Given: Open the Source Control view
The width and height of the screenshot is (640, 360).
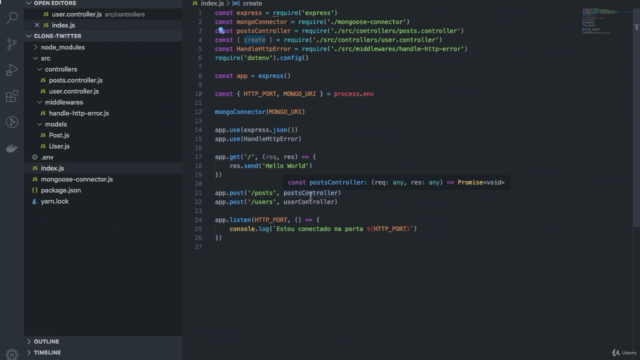Looking at the screenshot, I should tap(12, 44).
